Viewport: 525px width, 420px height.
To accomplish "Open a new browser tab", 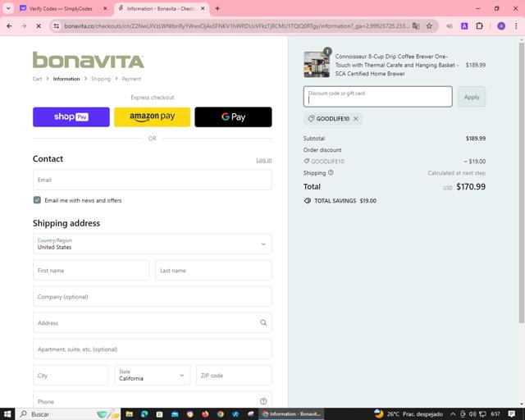I will click(217, 9).
